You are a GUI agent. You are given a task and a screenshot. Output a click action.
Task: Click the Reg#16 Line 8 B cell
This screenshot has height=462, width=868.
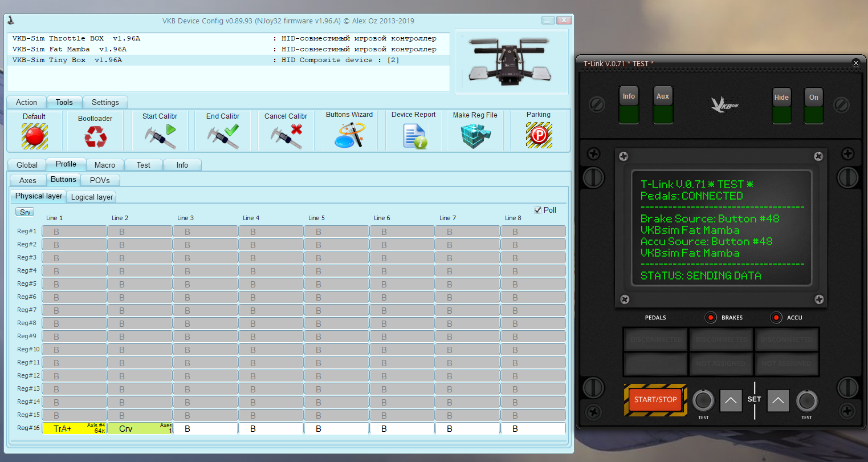tap(533, 428)
